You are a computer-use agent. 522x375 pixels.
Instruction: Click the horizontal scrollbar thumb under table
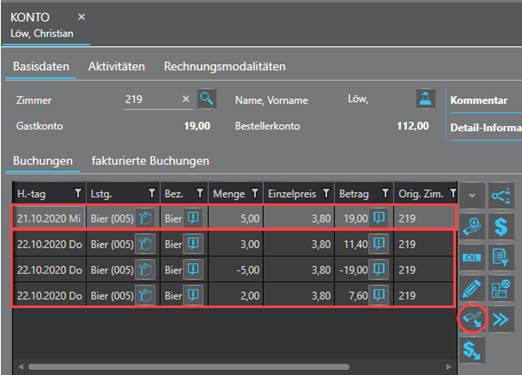click(x=189, y=367)
